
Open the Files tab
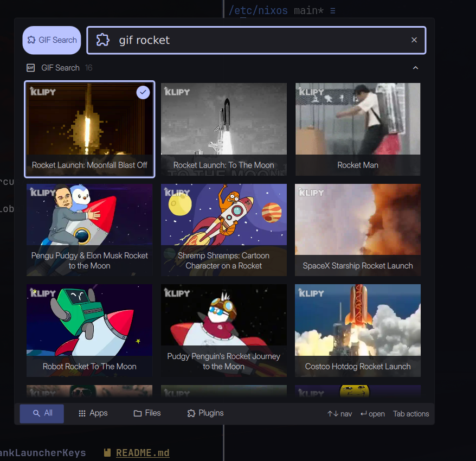click(x=147, y=413)
